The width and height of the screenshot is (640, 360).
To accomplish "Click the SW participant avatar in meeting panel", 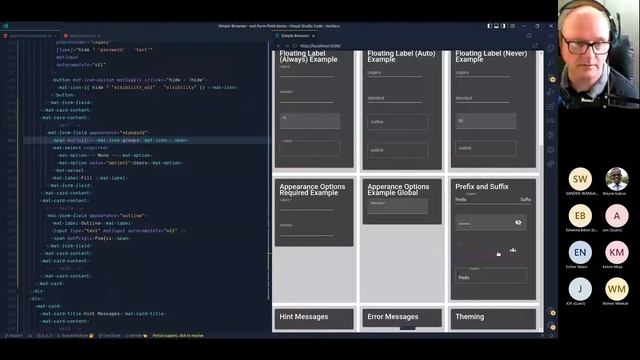I will pos(580,179).
